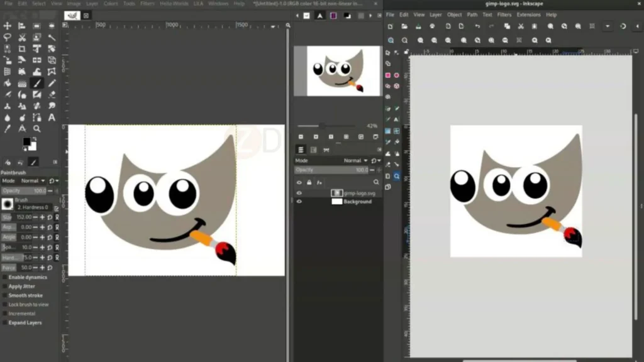Image resolution: width=644 pixels, height=362 pixels.
Task: Switch to GIMP Channels tab
Action: click(x=314, y=150)
